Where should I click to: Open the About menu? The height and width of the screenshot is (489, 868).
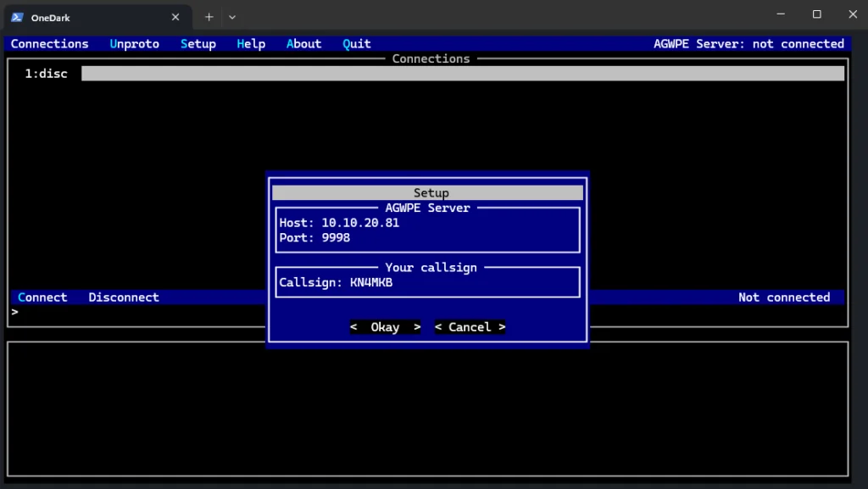pos(303,44)
